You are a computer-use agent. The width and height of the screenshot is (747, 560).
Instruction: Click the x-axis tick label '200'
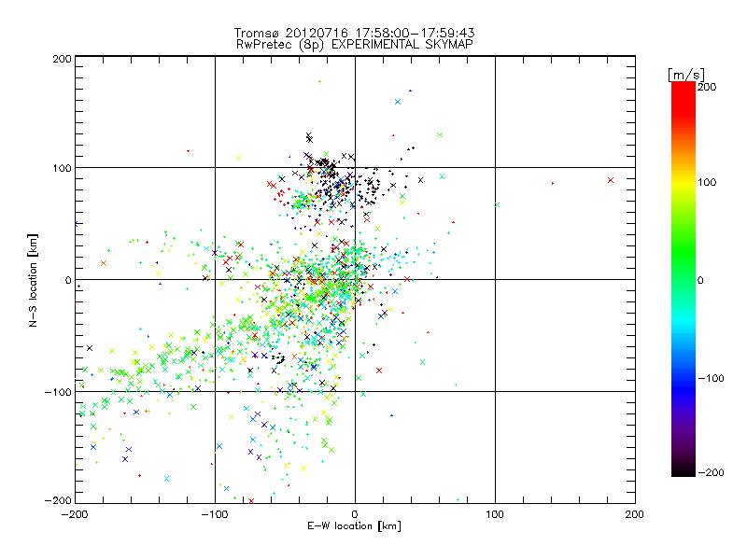tap(635, 514)
